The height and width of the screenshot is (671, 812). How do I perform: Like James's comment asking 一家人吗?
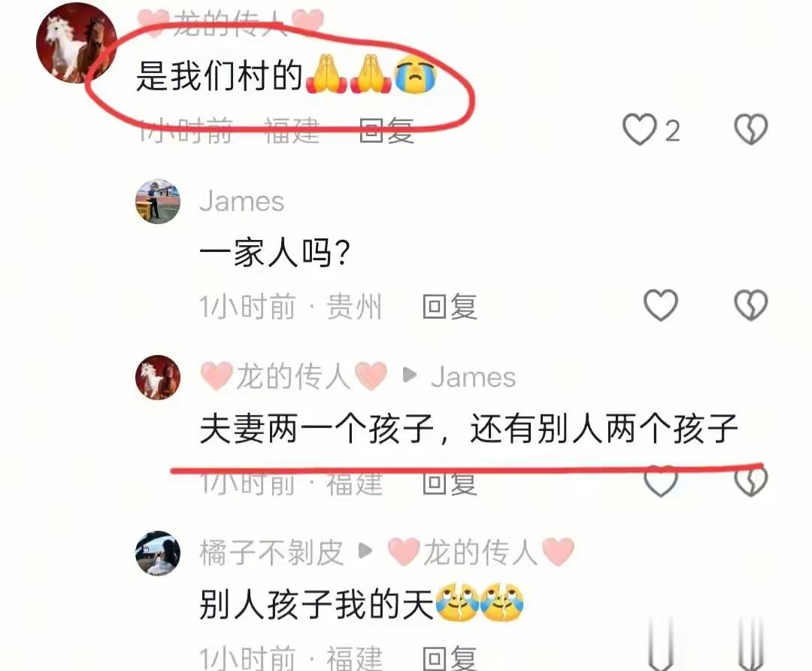[x=661, y=305]
